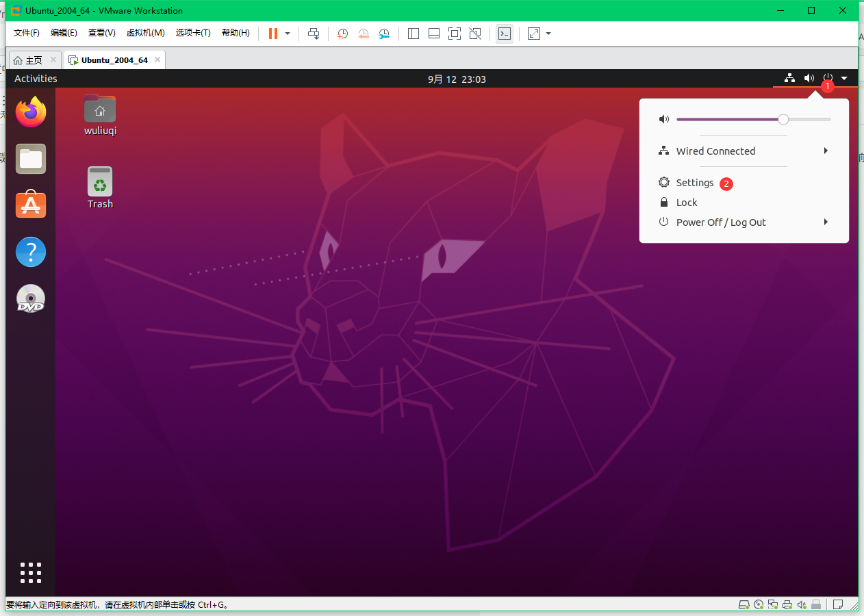
Task: Click the DVD disc icon in the dock
Action: 31,298
